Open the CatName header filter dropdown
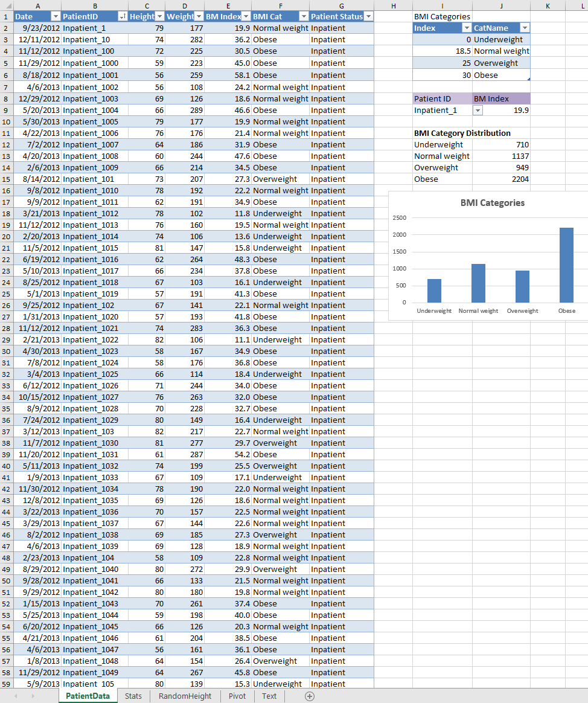This screenshot has height=703, width=588. click(525, 28)
